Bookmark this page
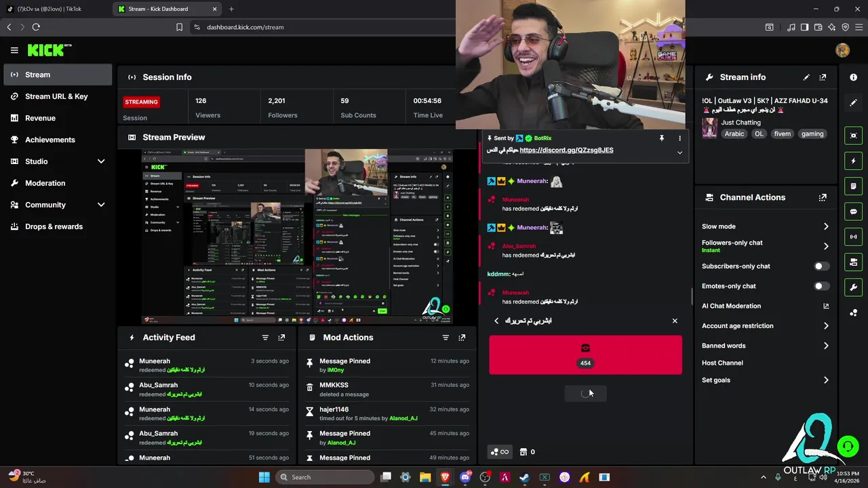The width and height of the screenshot is (868, 488). pyautogui.click(x=179, y=27)
